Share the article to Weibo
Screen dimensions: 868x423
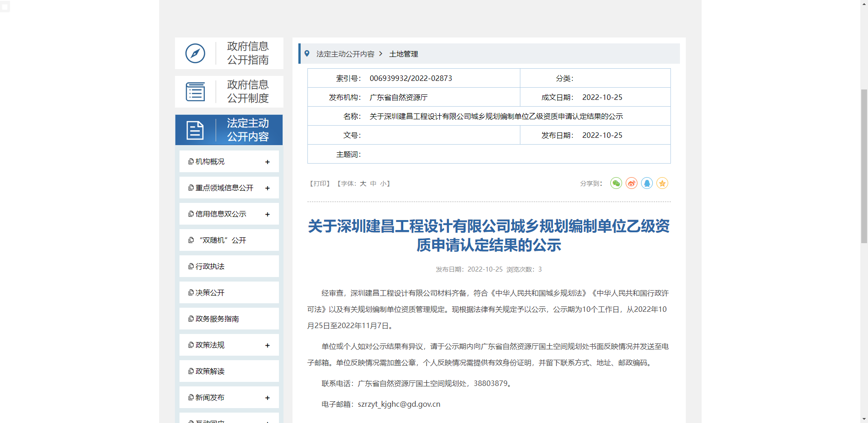pos(631,183)
